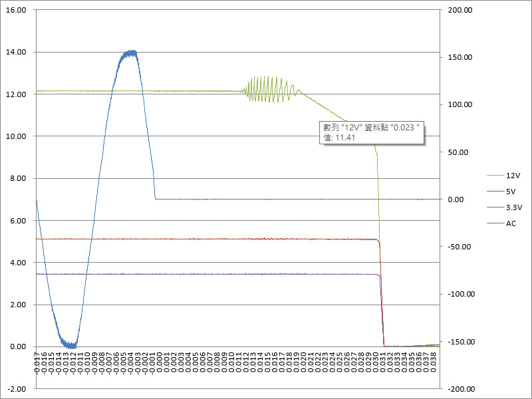Click right axis label -100.00
532x399 pixels.
[x=461, y=294]
